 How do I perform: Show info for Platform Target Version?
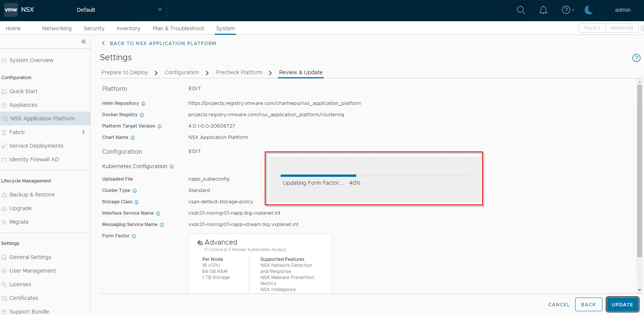tap(160, 126)
